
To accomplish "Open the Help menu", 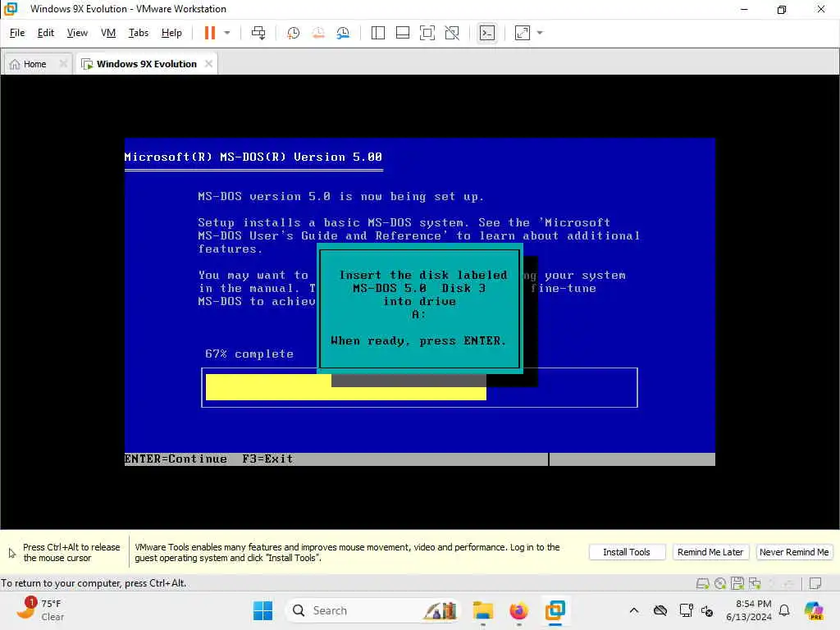I will pos(171,33).
